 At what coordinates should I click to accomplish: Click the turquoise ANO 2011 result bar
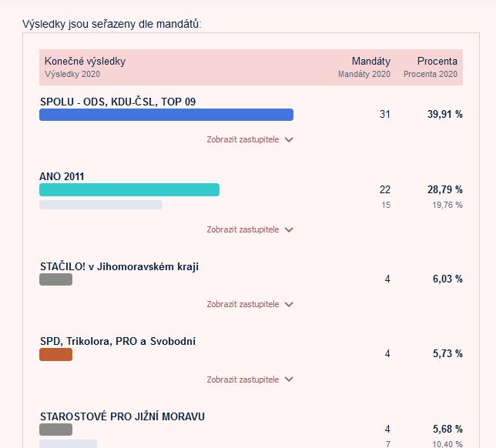coord(129,189)
